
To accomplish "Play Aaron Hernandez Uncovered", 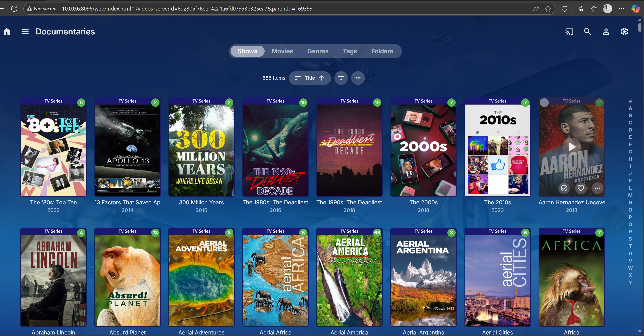I will (x=572, y=147).
